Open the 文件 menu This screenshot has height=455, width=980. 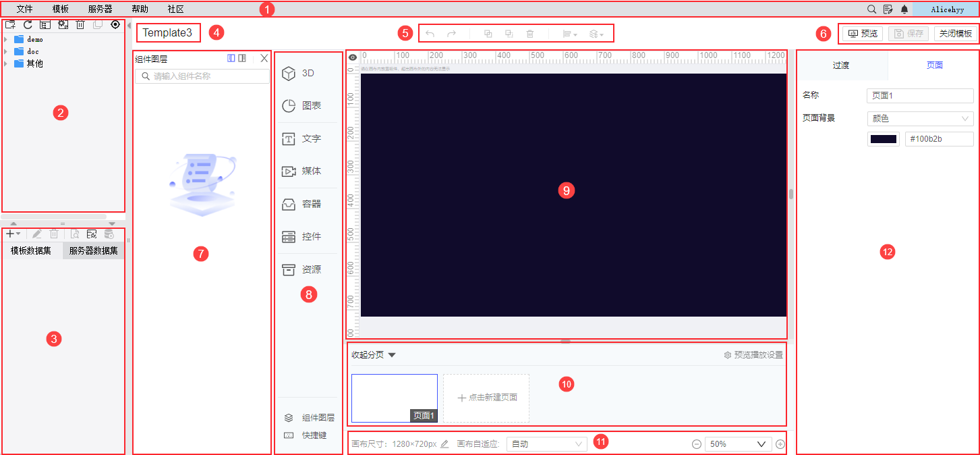(x=25, y=9)
